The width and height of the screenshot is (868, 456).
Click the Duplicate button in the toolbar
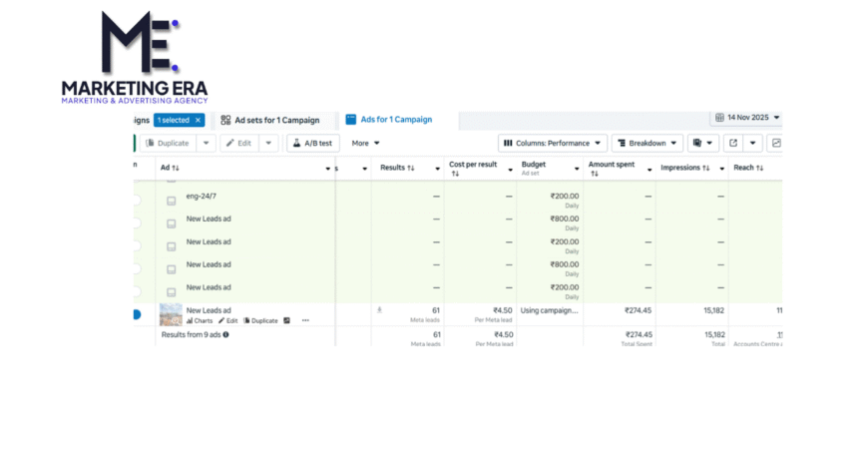166,143
